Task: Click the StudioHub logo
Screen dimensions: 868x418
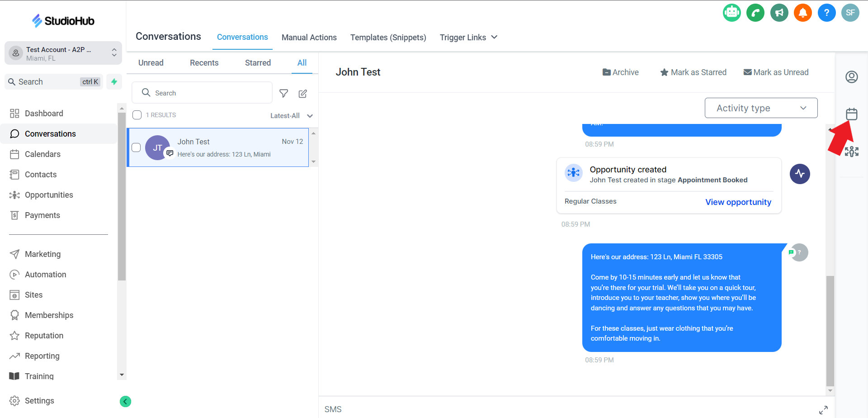Action: [x=63, y=20]
